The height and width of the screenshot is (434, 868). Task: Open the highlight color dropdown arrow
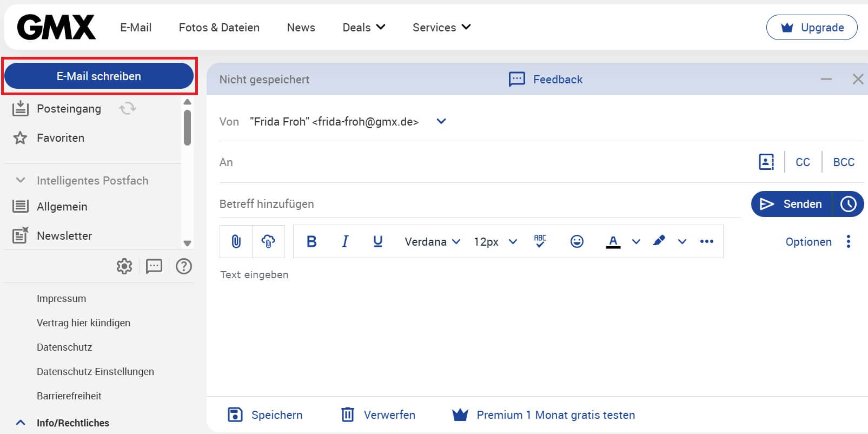coord(682,241)
